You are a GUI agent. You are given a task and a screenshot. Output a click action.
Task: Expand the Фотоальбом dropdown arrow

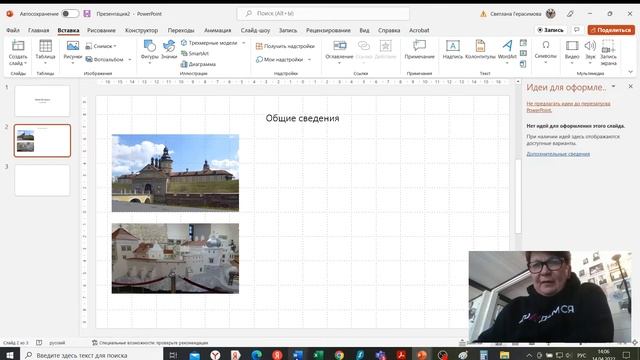(x=130, y=60)
